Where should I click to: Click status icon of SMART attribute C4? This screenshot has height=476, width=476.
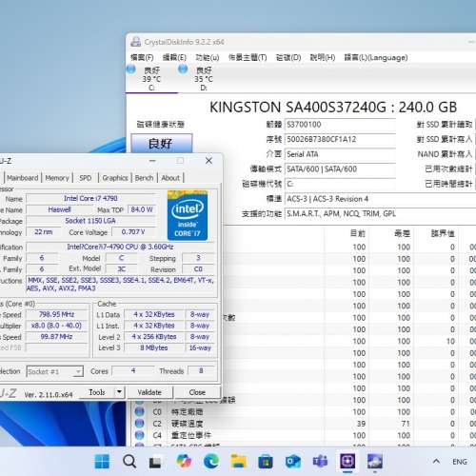click(x=139, y=435)
